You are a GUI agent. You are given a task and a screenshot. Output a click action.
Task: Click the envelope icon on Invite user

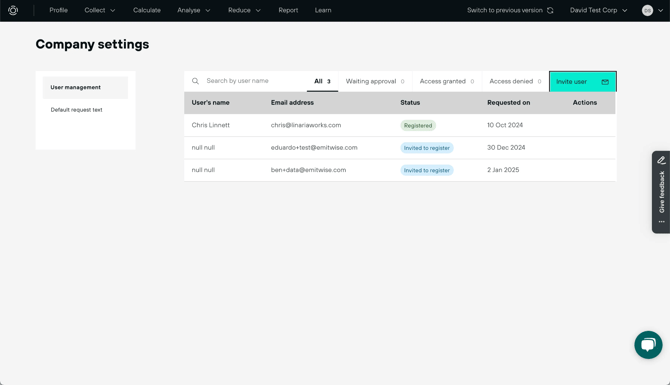605,82
